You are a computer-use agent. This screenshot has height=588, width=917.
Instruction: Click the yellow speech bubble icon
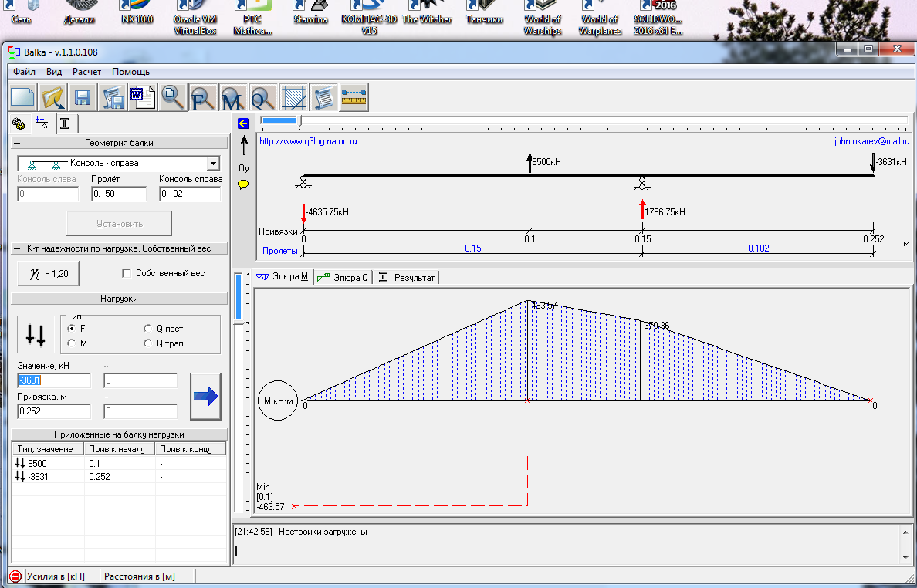(x=243, y=184)
